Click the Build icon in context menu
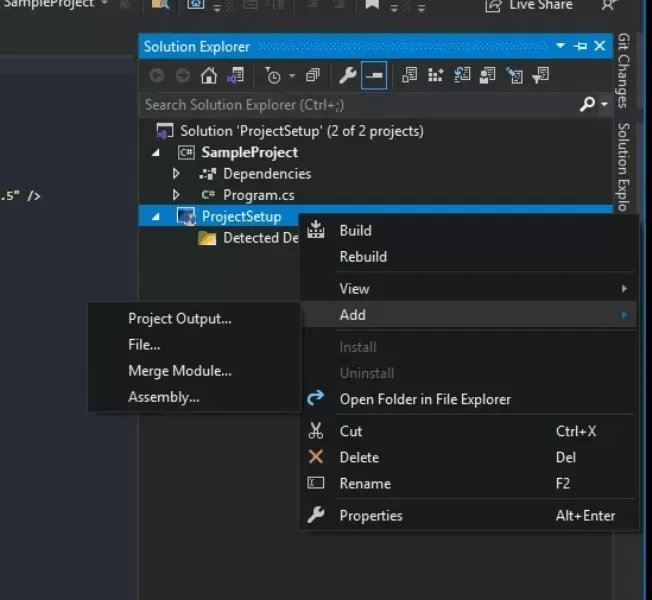652x600 pixels. pyautogui.click(x=316, y=230)
